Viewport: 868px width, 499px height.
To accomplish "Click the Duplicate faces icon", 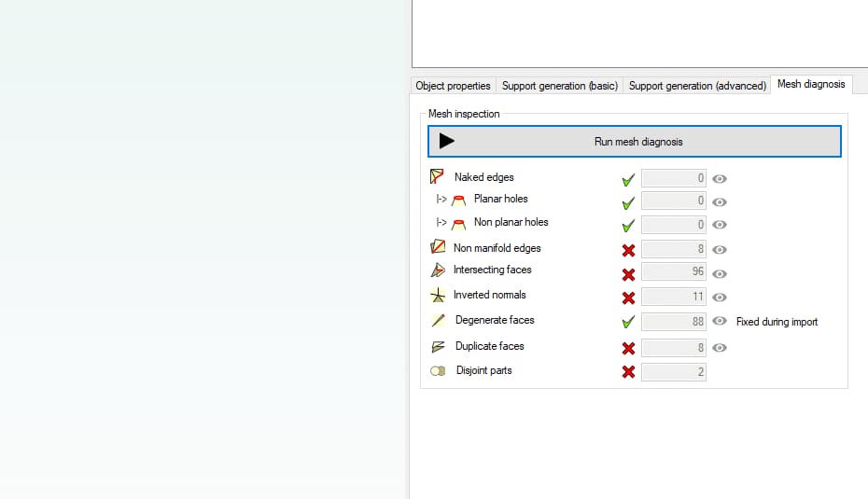I will (x=438, y=346).
